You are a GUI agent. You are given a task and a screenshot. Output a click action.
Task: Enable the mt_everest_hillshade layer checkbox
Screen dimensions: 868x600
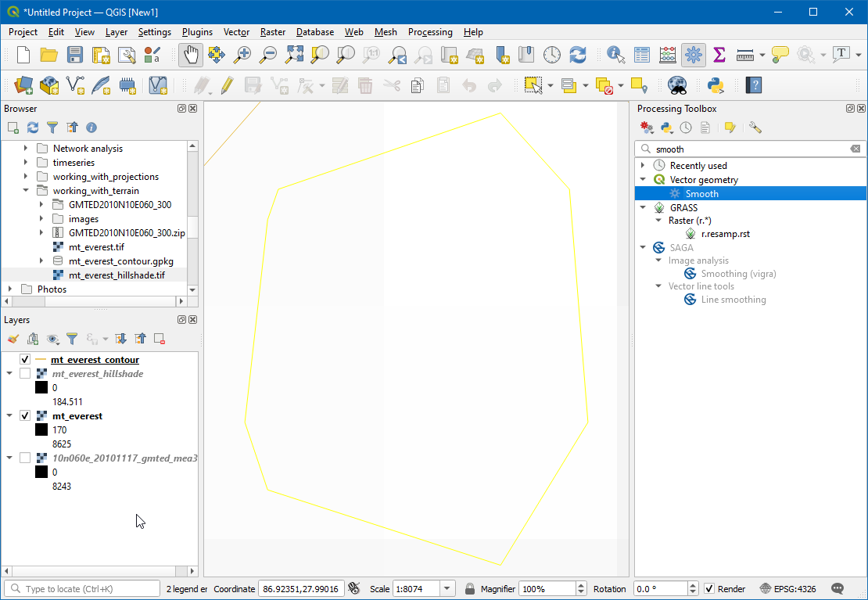25,374
